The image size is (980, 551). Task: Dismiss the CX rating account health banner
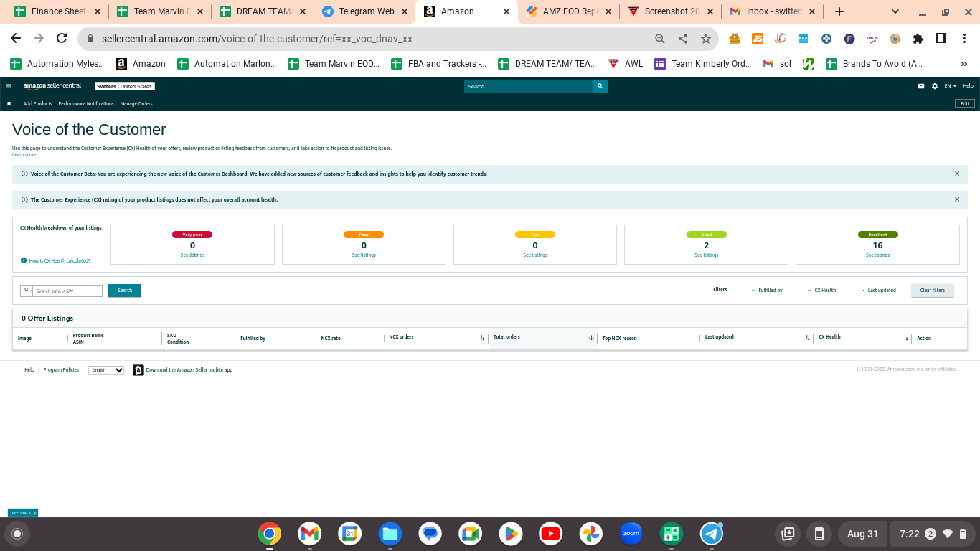click(957, 199)
